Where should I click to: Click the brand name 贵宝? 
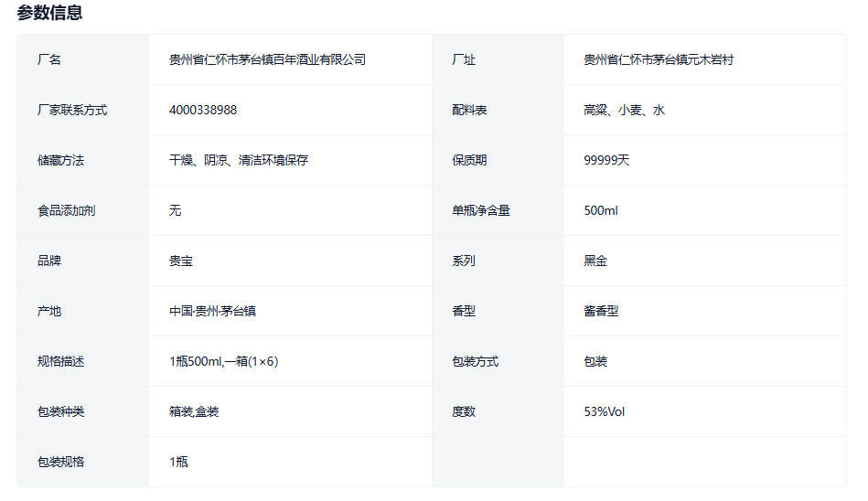181,261
